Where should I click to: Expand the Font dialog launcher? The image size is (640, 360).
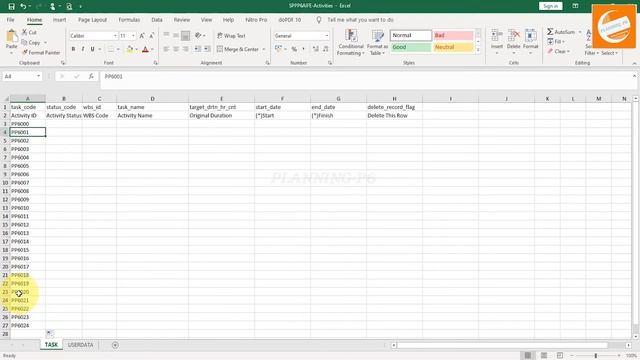point(156,63)
